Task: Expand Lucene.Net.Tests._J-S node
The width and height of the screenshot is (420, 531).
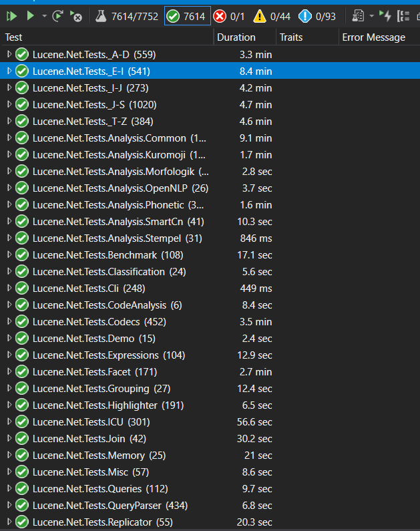Action: (x=9, y=104)
